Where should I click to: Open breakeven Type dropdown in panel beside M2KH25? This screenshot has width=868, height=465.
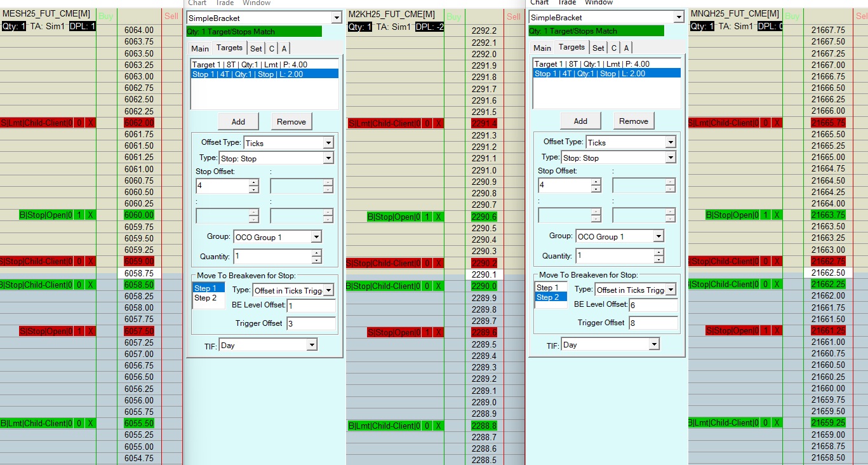(328, 290)
